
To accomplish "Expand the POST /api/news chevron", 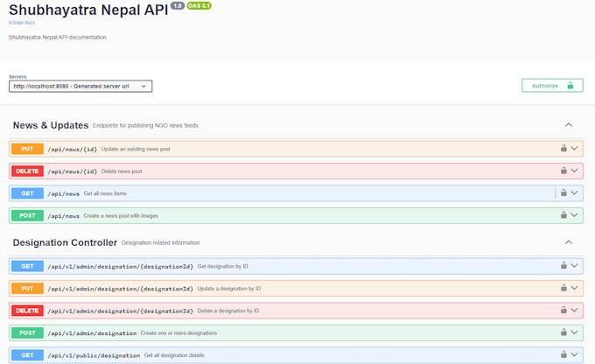I will [574, 215].
